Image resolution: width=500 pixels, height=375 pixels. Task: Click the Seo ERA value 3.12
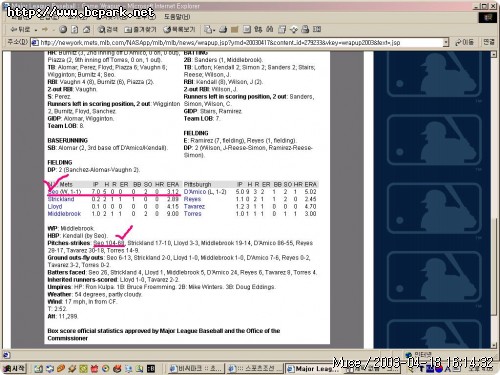pyautogui.click(x=173, y=192)
